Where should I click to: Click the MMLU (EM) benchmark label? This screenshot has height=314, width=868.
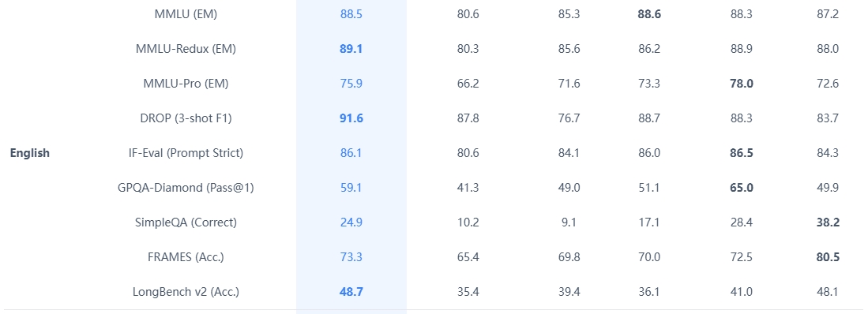tap(186, 14)
